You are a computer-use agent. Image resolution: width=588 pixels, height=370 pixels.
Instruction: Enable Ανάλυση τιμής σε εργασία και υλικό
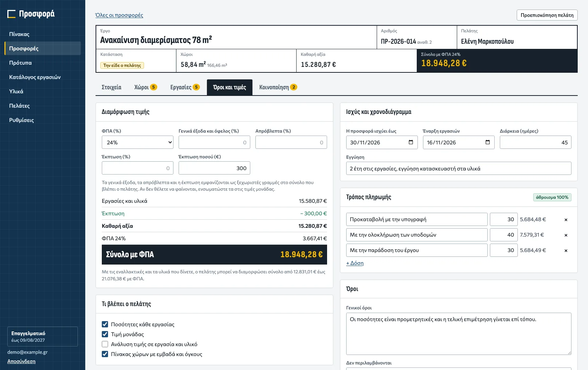click(x=105, y=344)
